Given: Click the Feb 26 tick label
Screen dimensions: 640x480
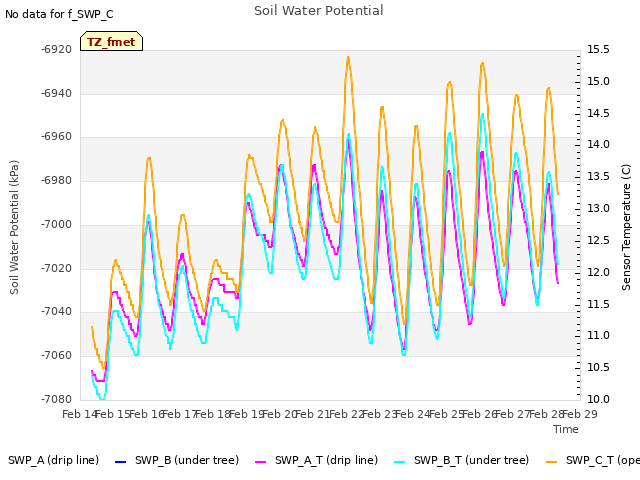Looking at the screenshot, I should [x=480, y=414].
